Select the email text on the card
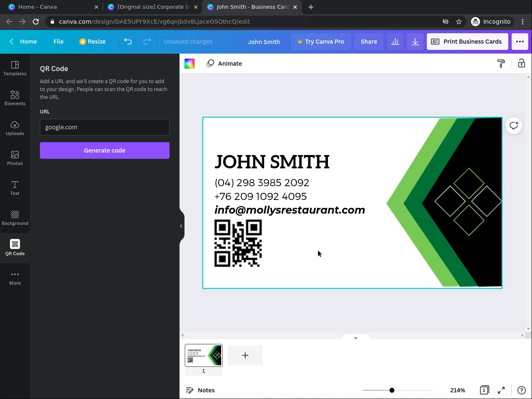 [290, 210]
